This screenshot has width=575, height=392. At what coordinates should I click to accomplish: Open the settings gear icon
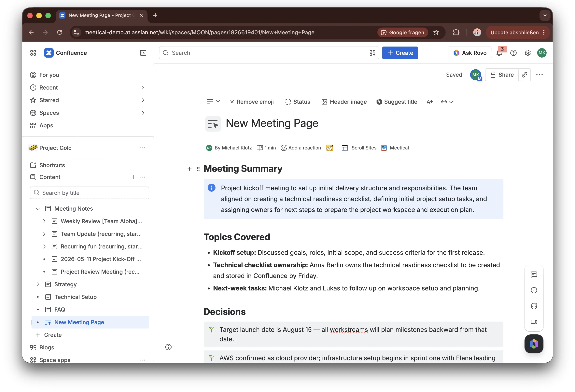tap(527, 53)
